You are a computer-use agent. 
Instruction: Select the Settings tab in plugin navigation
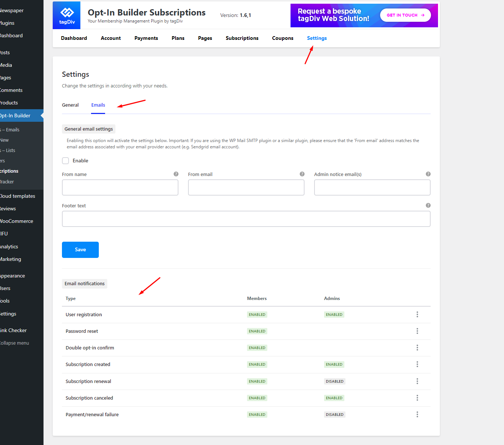click(317, 38)
